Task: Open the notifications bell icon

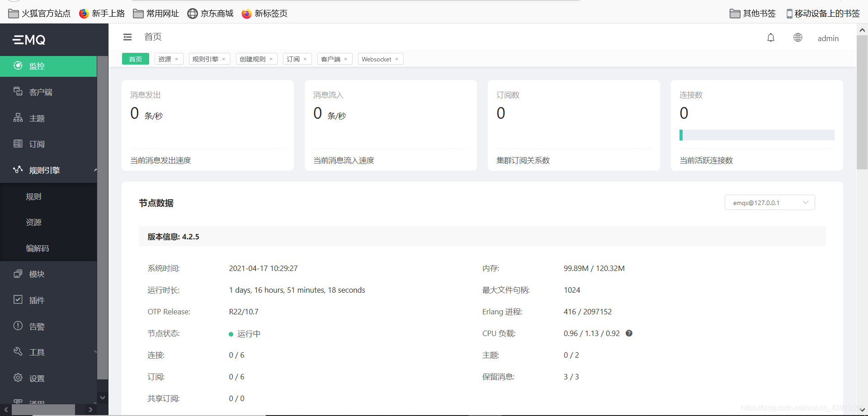Action: pos(771,37)
